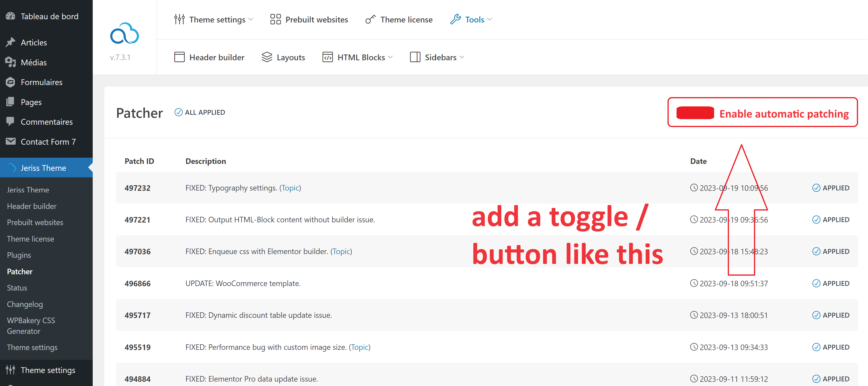Click the Header builder top navigation item
This screenshot has height=386, width=868.
[x=209, y=57]
